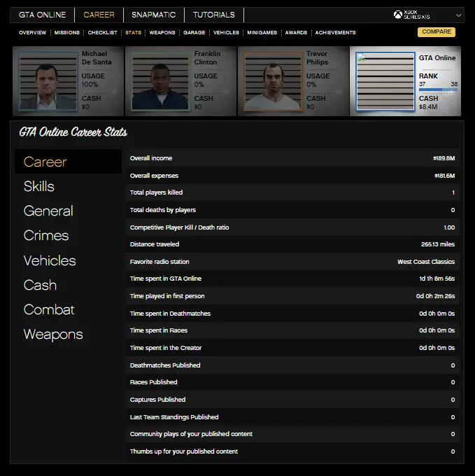Image resolution: width=475 pixels, height=476 pixels.
Task: Open the Cash stats category
Action: tap(40, 285)
